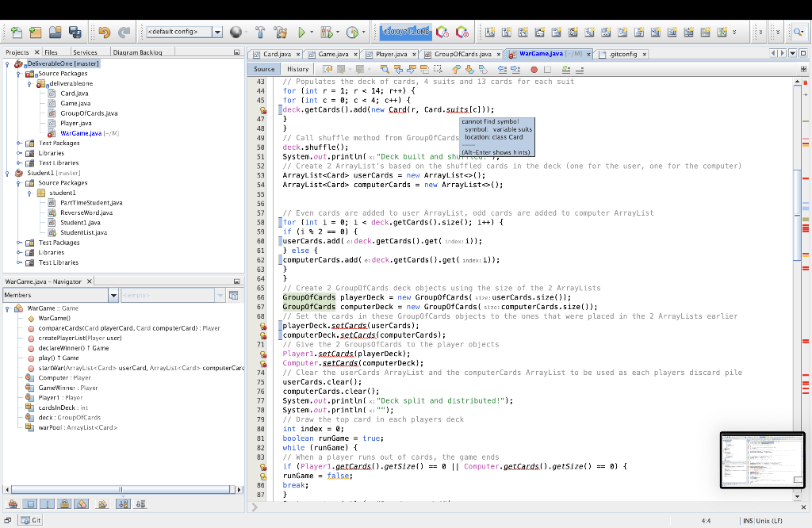Image resolution: width=812 pixels, height=528 pixels.
Task: Open the Services panel tab
Action: (85, 52)
